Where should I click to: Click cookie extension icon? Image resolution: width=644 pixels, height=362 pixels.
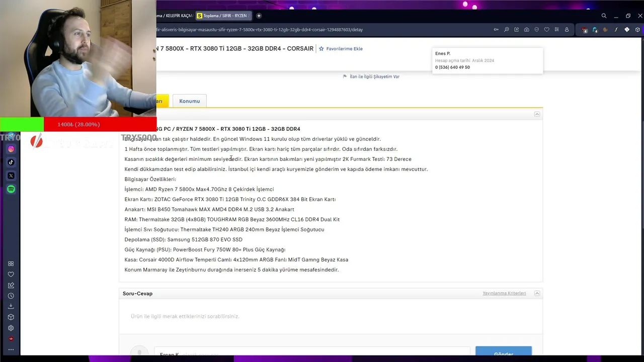606,30
